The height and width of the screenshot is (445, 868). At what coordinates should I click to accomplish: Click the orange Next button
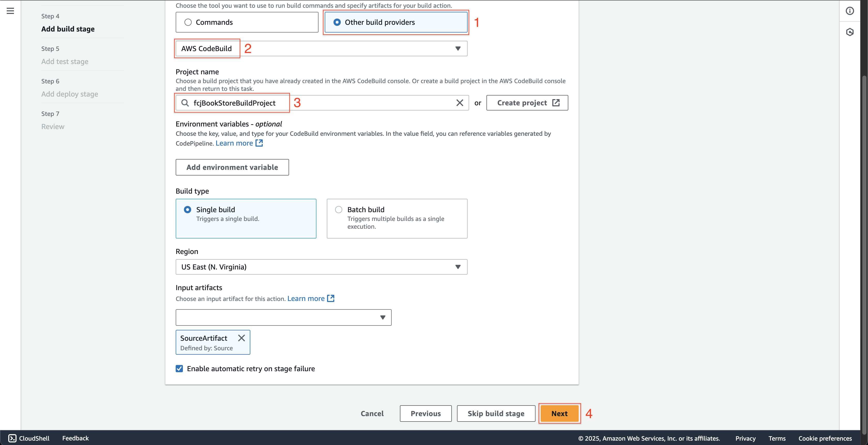pos(559,413)
